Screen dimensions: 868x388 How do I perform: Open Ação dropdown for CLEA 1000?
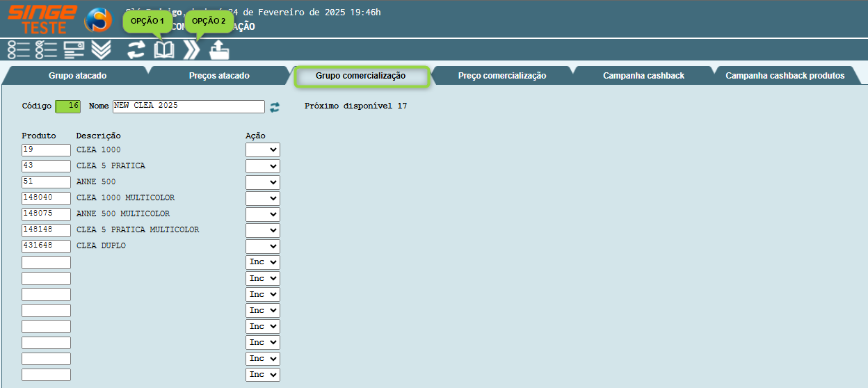point(262,149)
